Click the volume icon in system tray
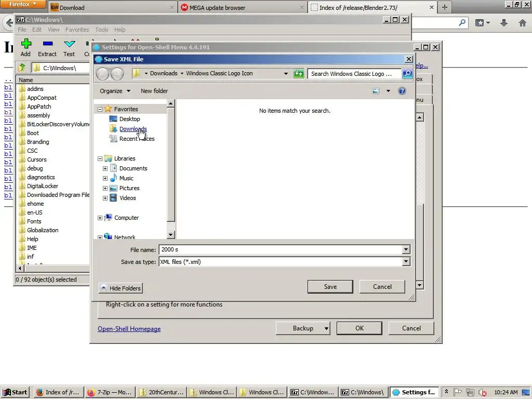Image resolution: width=532 pixels, height=399 pixels. click(x=482, y=392)
